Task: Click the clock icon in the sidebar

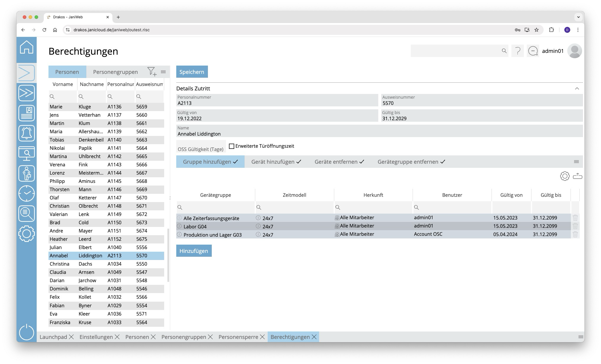Action: [x=27, y=194]
